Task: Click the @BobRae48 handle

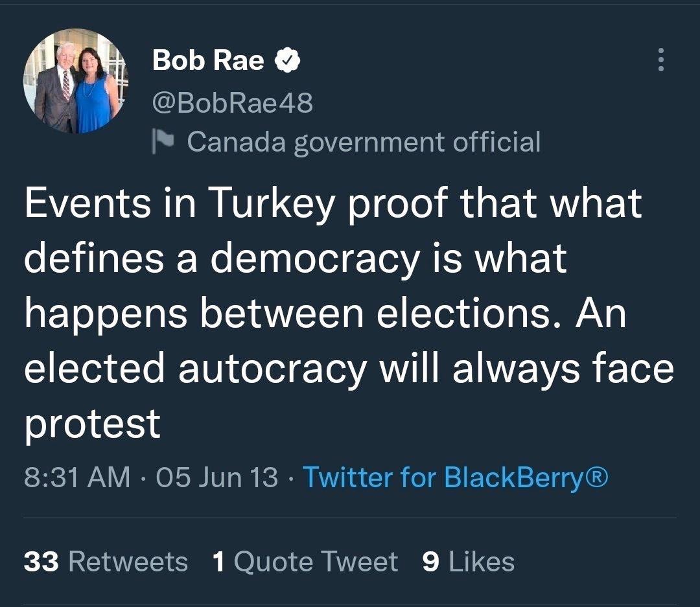Action: pyautogui.click(x=233, y=102)
